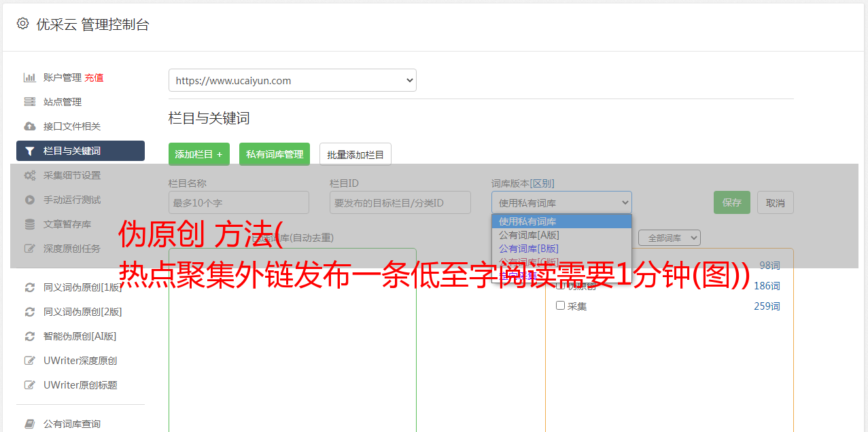Click the 259词 count
This screenshot has height=432, width=868.
[x=767, y=306]
